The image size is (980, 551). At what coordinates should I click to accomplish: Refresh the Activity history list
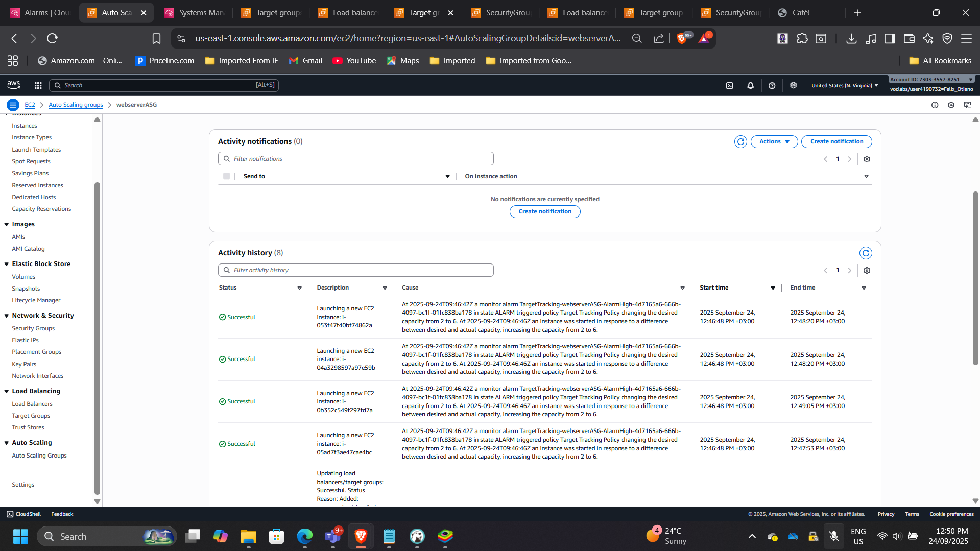[x=866, y=253]
